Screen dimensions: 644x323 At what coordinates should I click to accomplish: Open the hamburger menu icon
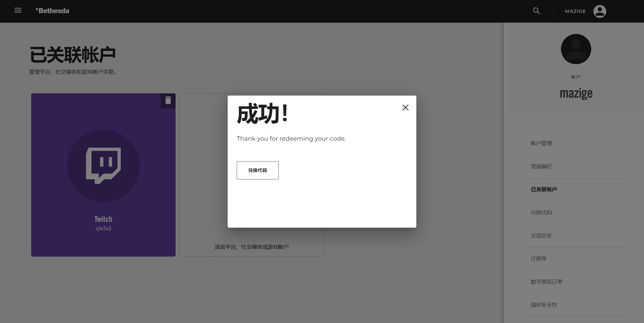pyautogui.click(x=18, y=11)
